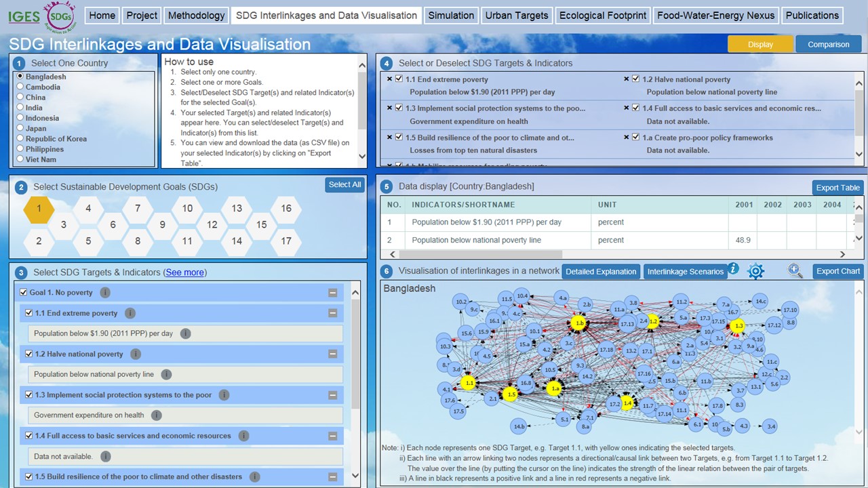The width and height of the screenshot is (868, 488).
Task: Click info icon beside Government expenditure on health
Action: [x=157, y=415]
